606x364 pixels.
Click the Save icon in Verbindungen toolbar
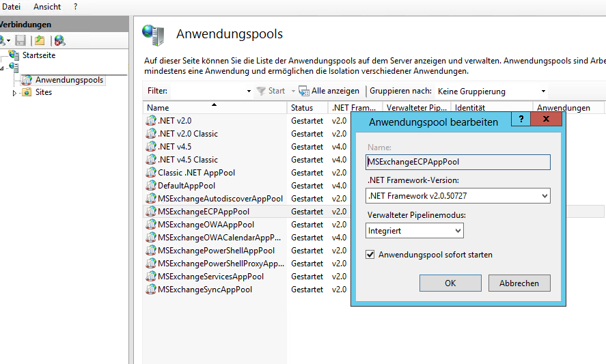tap(20, 41)
